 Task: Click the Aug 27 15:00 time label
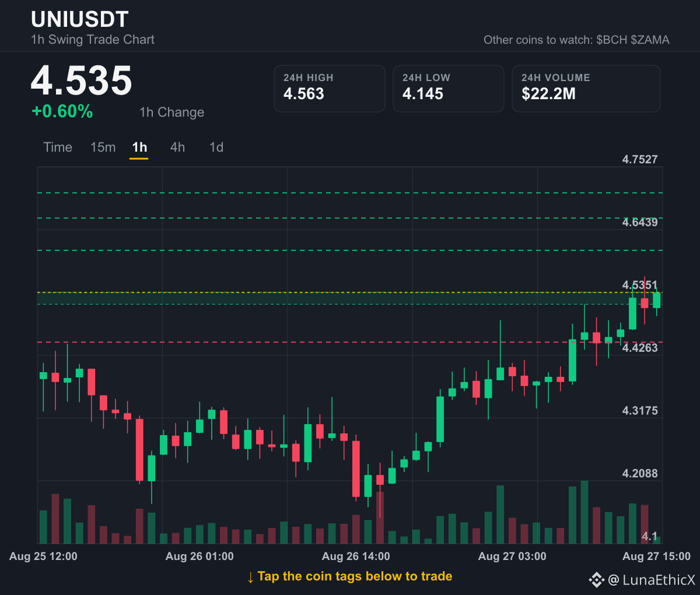click(656, 556)
